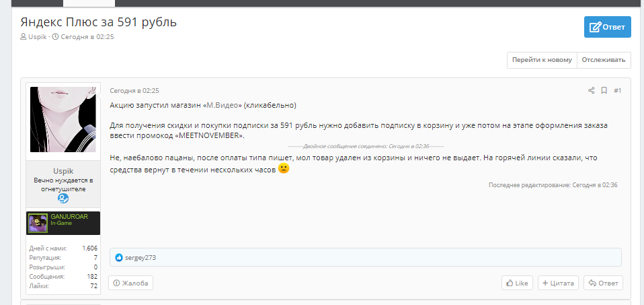Click Репутация value 7 in user stats
The image size is (644, 305).
(x=95, y=258)
